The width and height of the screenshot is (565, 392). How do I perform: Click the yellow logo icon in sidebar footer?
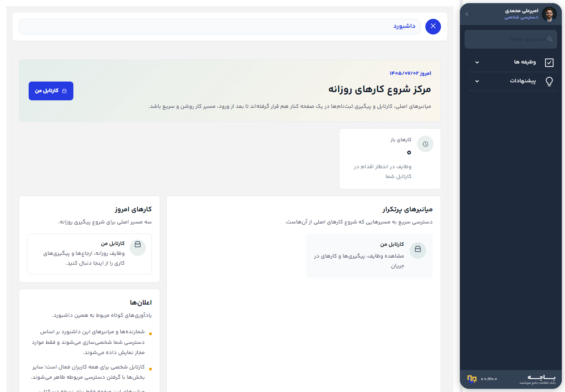click(472, 379)
